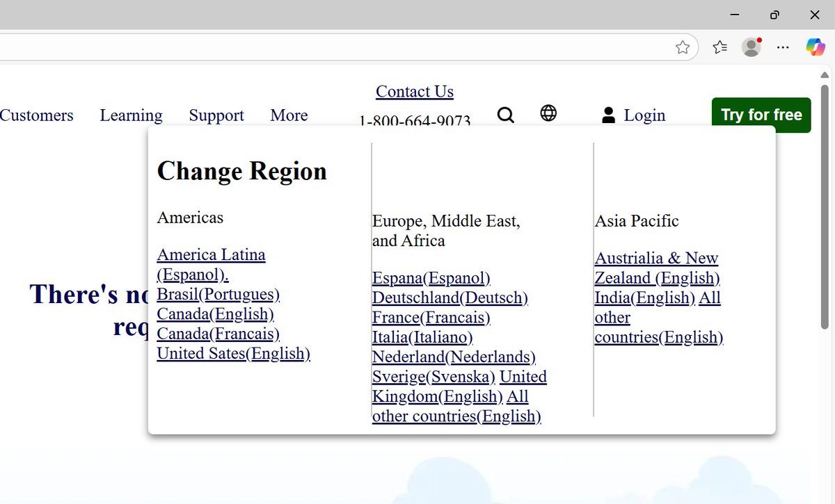Select Canada(English) region
Image resolution: width=835 pixels, height=504 pixels.
tap(216, 314)
